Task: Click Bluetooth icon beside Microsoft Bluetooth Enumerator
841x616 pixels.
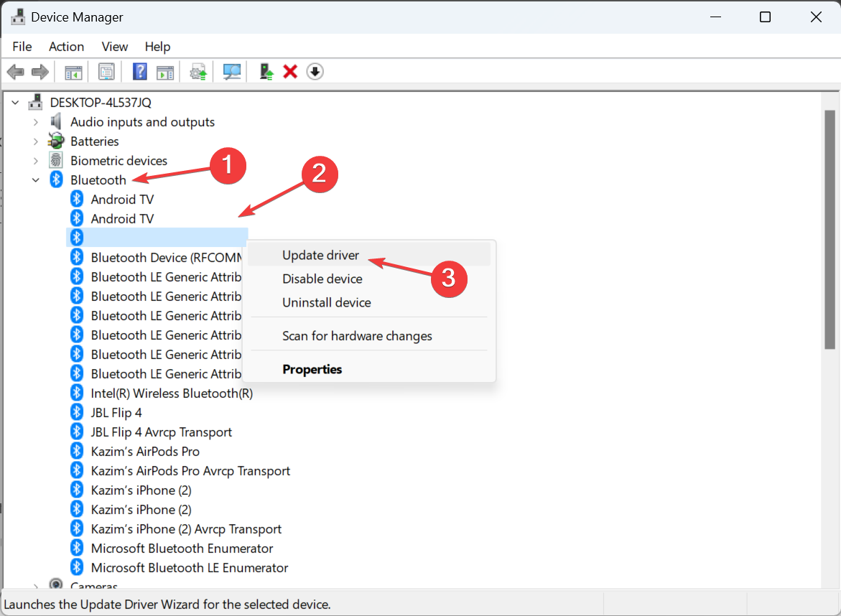Action: coord(77,548)
